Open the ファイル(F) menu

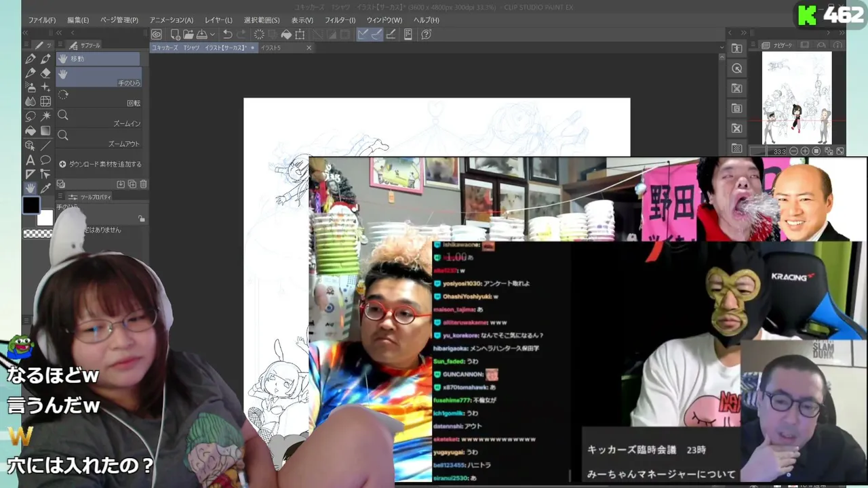(42, 20)
